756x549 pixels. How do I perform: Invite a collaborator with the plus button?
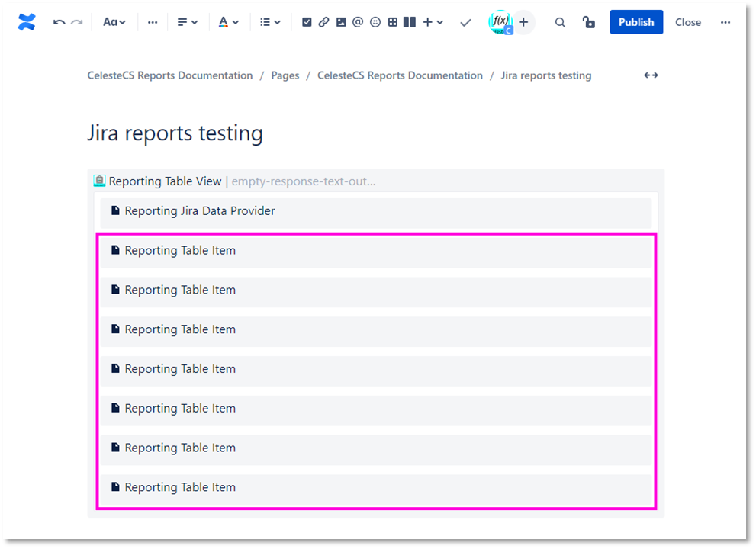(x=523, y=22)
